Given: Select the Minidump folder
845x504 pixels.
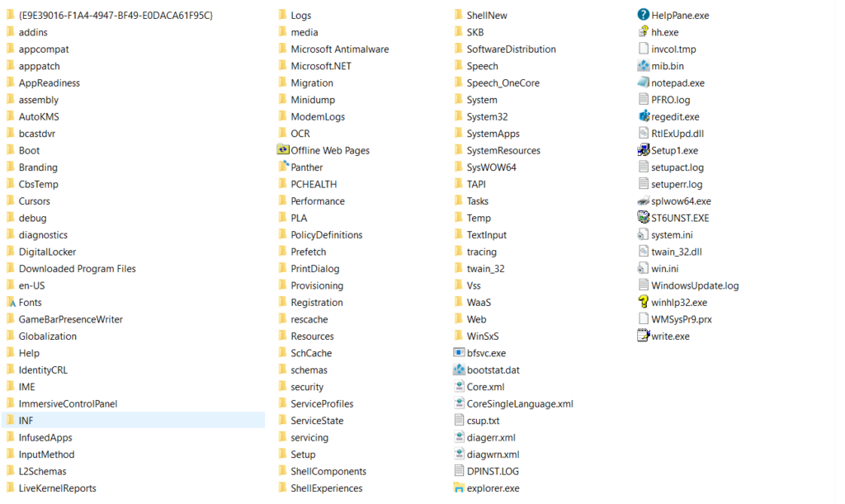Looking at the screenshot, I should point(307,100).
